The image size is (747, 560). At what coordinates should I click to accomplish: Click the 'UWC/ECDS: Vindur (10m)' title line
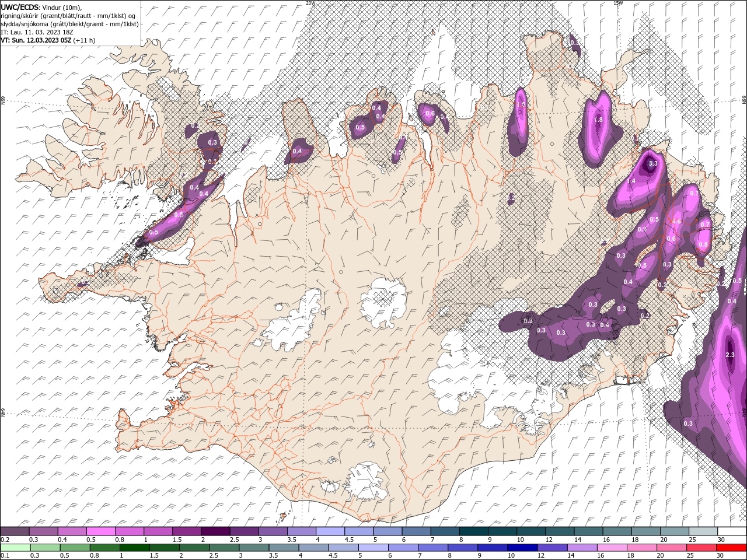41,7
